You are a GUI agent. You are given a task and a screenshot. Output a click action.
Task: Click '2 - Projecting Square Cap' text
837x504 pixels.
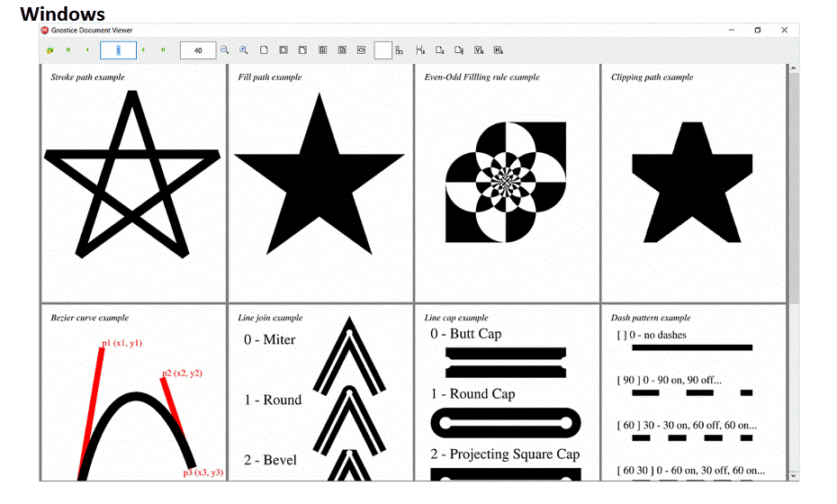click(505, 454)
